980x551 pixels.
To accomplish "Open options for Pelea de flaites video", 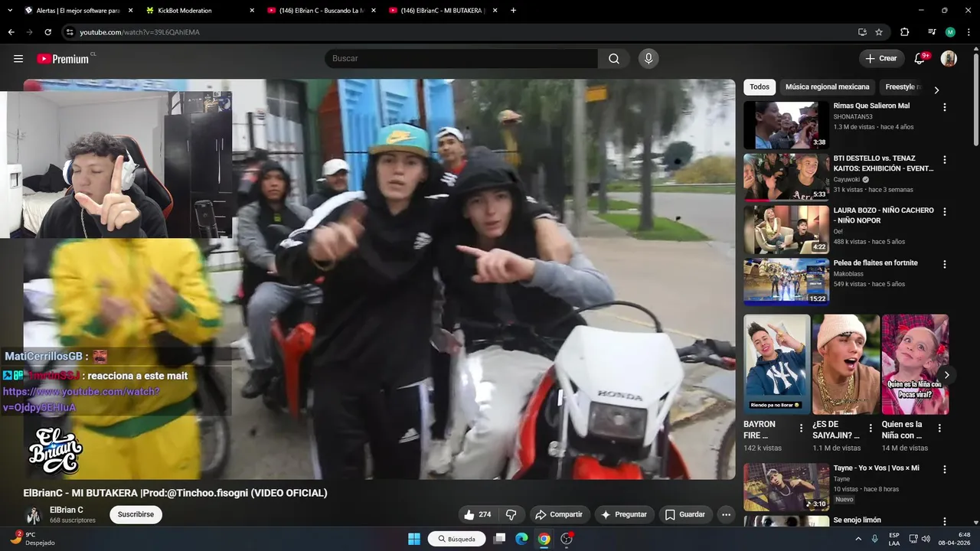I will (x=944, y=264).
